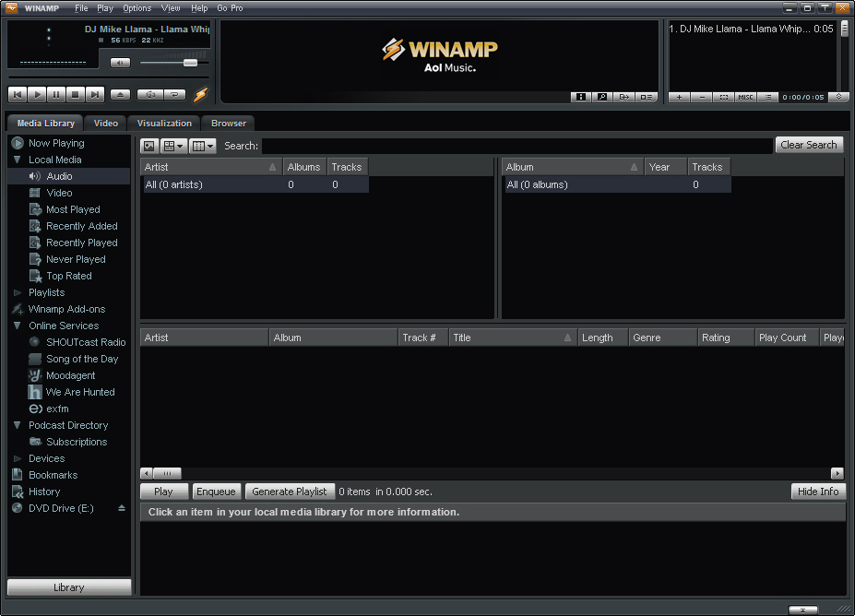Open the Options menu

(137, 8)
